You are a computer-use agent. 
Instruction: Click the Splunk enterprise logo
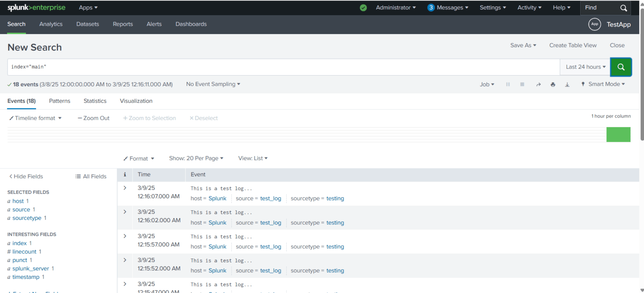click(37, 8)
